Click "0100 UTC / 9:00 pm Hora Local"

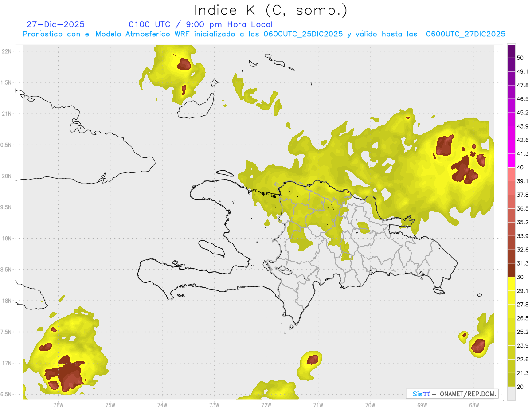click(201, 24)
